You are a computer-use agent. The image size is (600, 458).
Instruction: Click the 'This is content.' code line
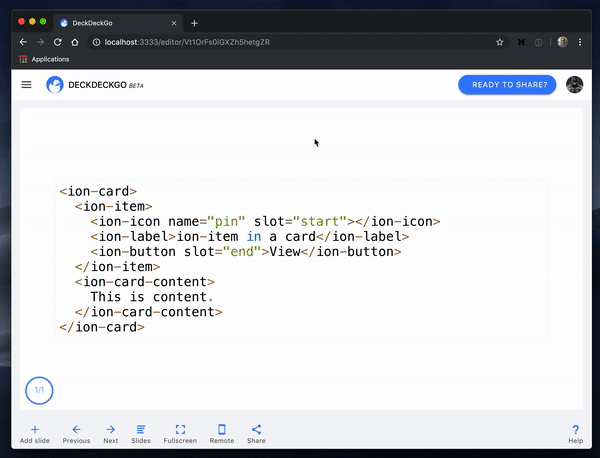pyautogui.click(x=152, y=297)
